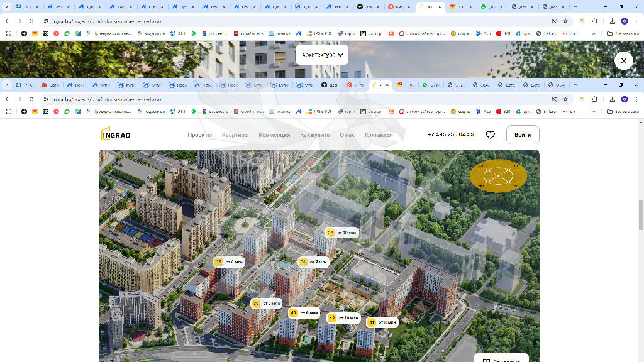Add a new tab in the front window
The height and width of the screenshot is (362, 644).
point(575,85)
